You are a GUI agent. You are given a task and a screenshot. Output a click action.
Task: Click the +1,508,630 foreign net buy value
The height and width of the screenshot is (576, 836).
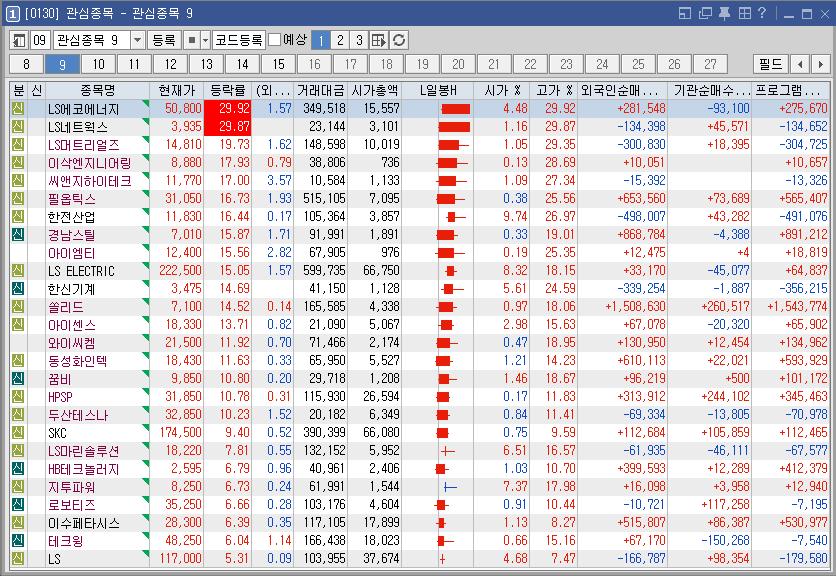pyautogui.click(x=636, y=307)
